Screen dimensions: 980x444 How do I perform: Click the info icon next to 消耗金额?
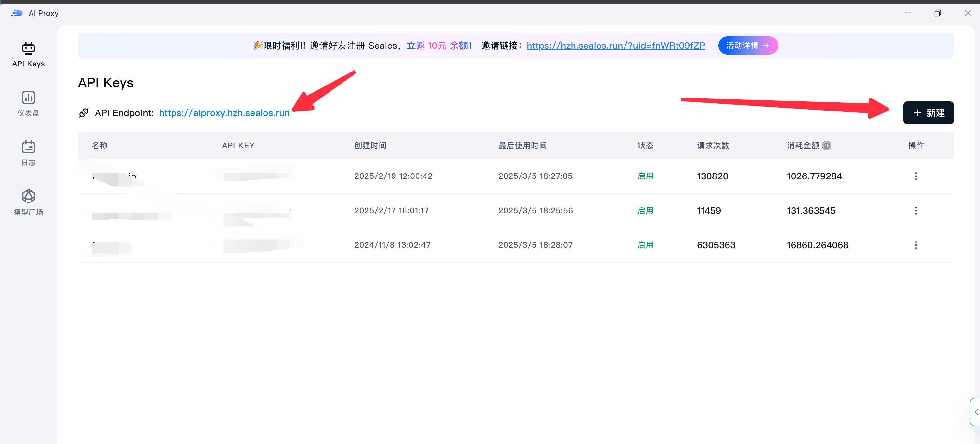[x=826, y=146]
